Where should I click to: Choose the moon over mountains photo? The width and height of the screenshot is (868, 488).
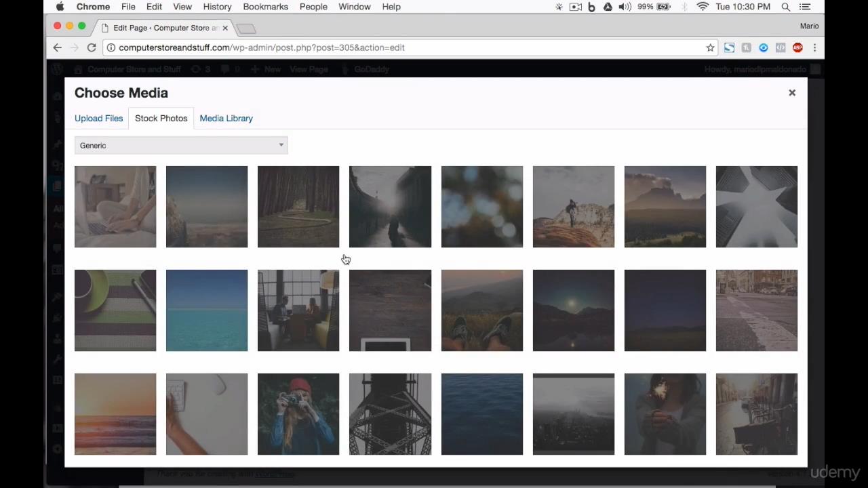point(574,310)
